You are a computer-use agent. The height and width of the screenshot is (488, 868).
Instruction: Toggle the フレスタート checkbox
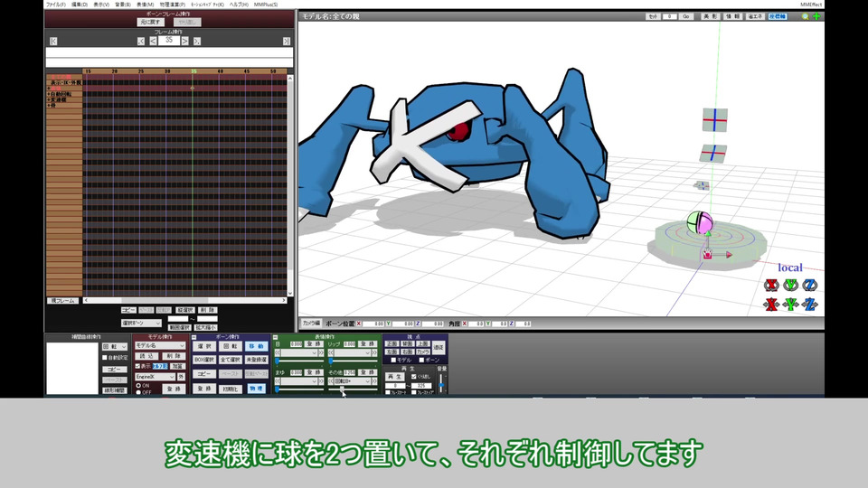click(388, 392)
